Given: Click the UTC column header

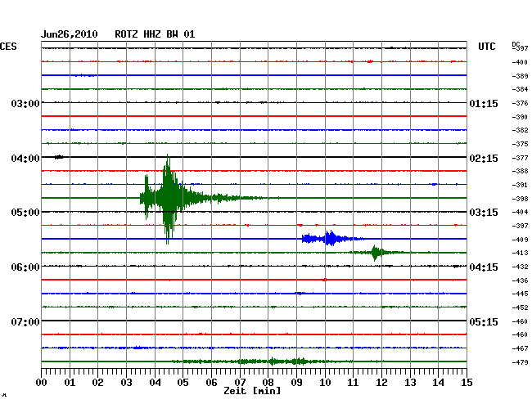Looking at the screenshot, I should [x=486, y=47].
